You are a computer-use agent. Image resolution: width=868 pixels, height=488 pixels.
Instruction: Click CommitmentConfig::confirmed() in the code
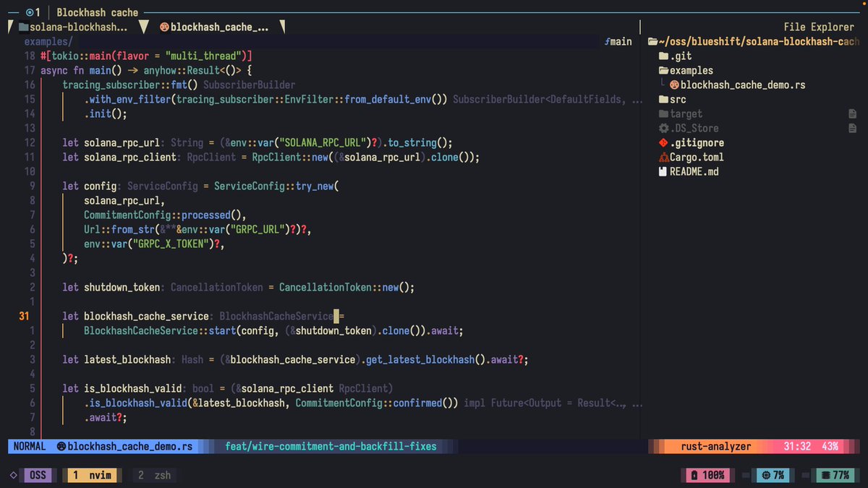coord(376,403)
